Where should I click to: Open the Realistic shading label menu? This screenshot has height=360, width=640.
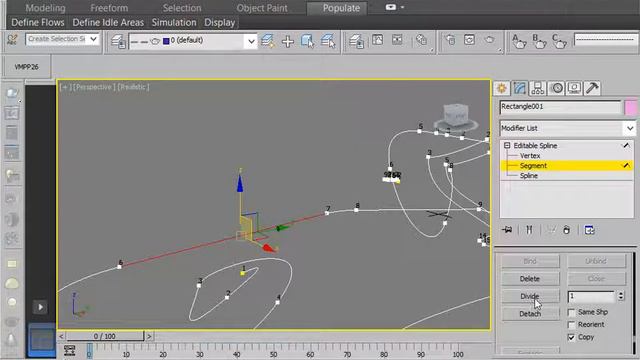(133, 87)
